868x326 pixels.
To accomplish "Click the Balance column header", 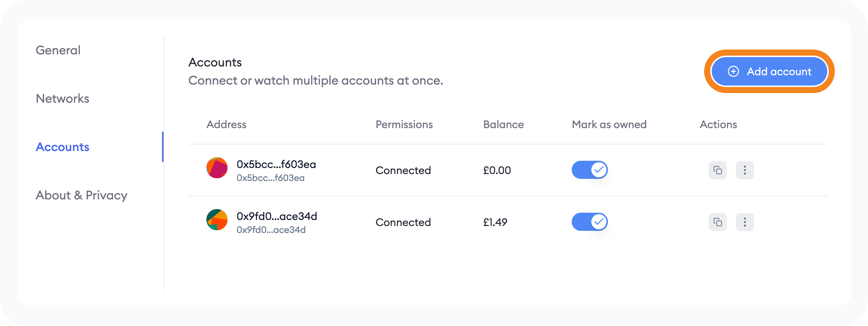I will click(x=504, y=124).
